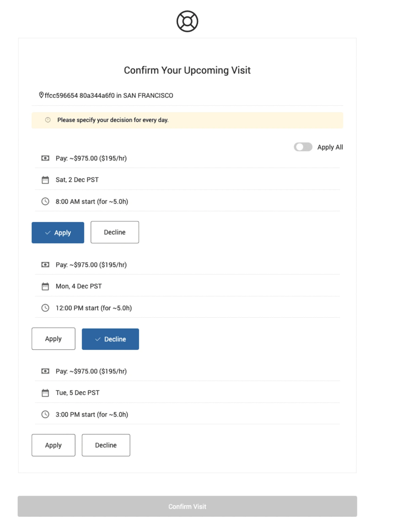Viewport: 398px width, 532px height.
Task: Choose Apply for the Mon, 4 Dec visit
Action: pos(53,339)
